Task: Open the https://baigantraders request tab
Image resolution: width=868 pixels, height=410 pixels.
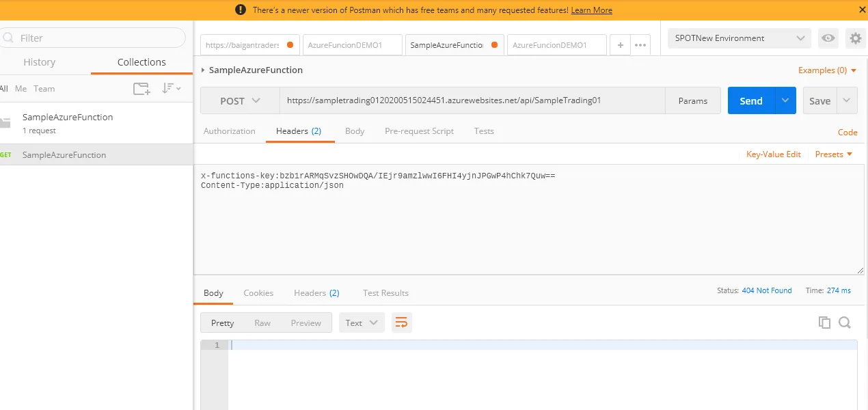Action: [x=249, y=45]
